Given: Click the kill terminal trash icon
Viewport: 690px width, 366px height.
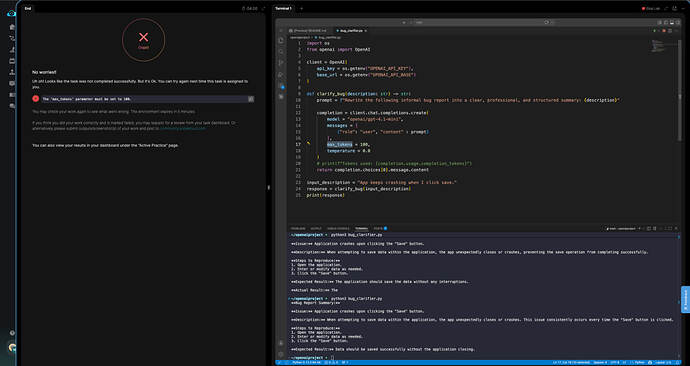Looking at the screenshot, I should (654, 228).
